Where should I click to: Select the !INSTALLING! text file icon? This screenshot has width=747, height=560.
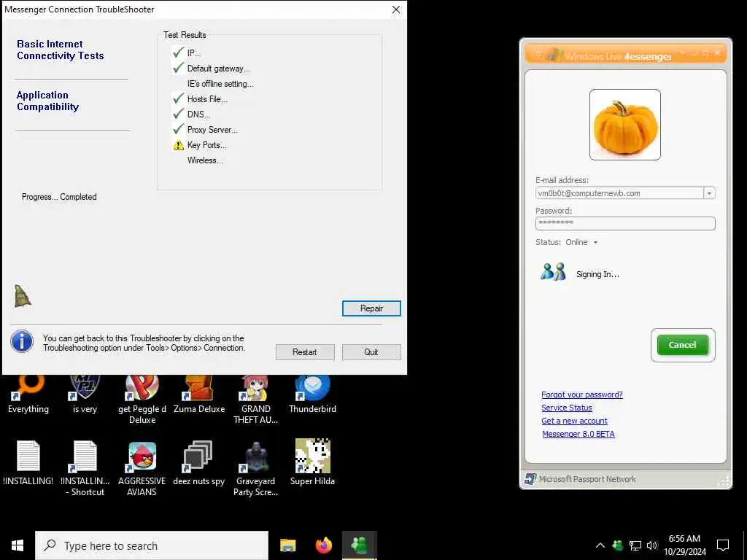tap(28, 463)
